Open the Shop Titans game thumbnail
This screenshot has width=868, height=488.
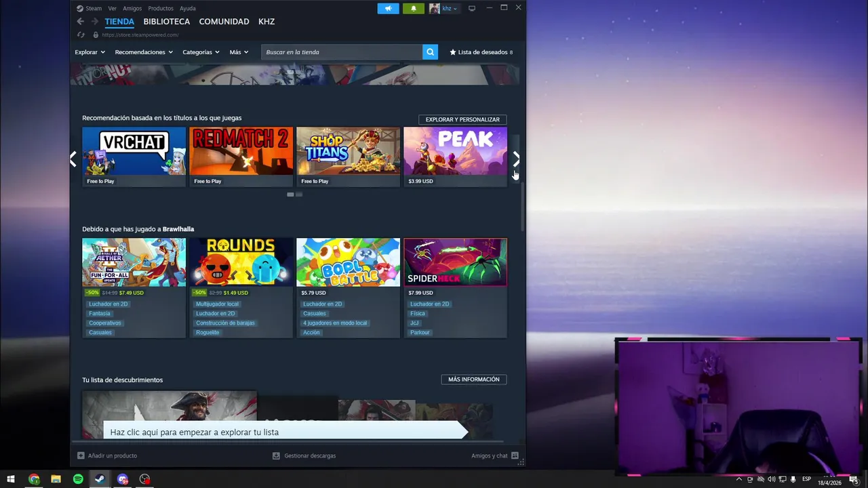(x=348, y=151)
